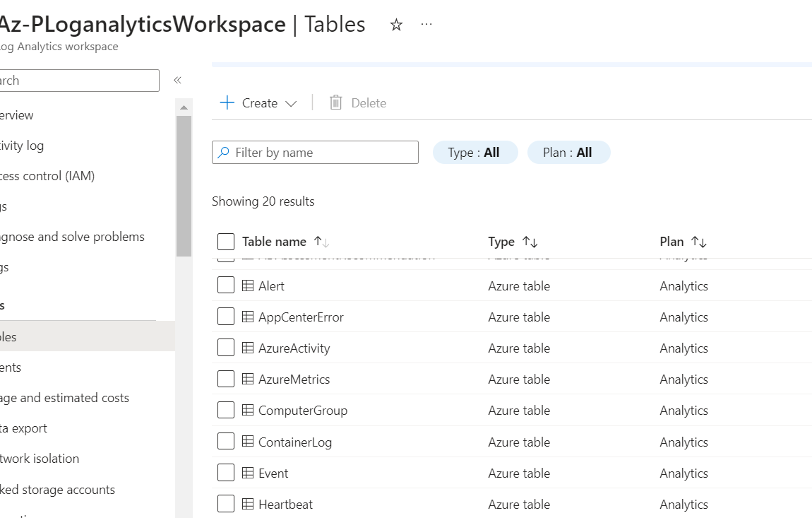Check the AzureActivity table row
This screenshot has height=518, width=812.
click(x=226, y=348)
